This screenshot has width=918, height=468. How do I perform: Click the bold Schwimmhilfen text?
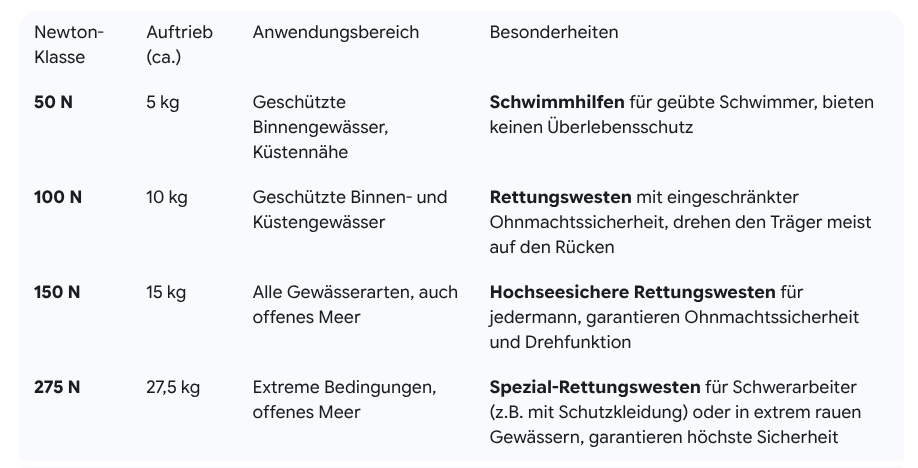click(x=557, y=102)
